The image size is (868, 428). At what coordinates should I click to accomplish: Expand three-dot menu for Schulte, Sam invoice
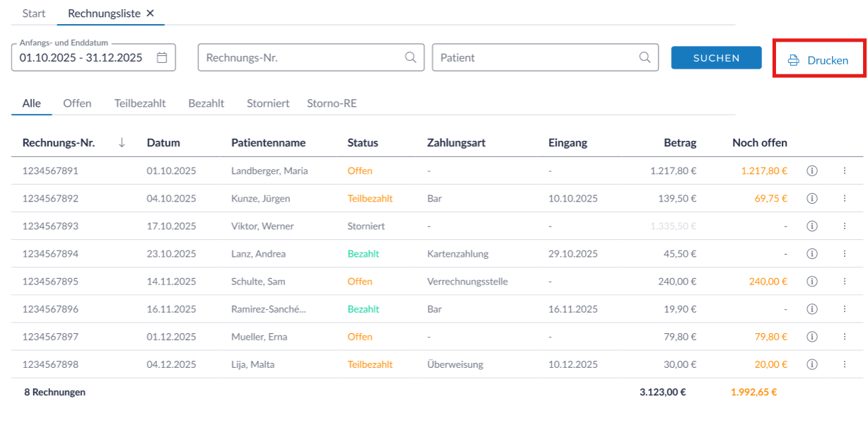(844, 282)
